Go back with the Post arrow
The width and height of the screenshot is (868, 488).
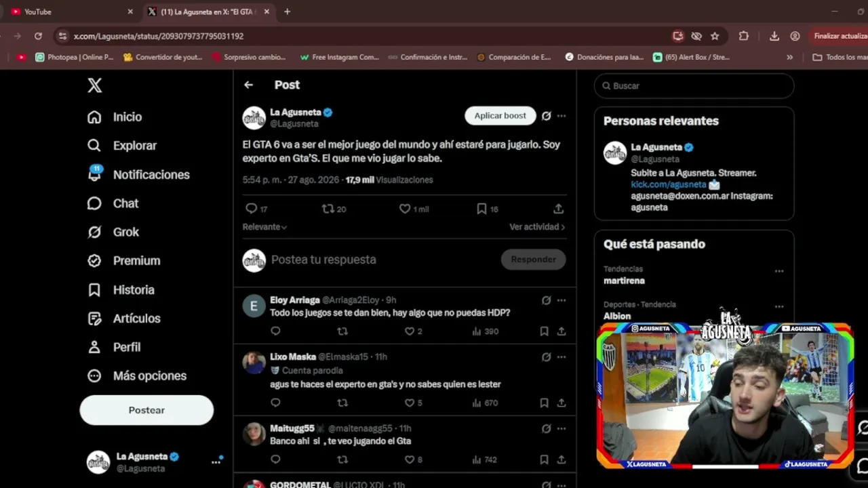248,85
